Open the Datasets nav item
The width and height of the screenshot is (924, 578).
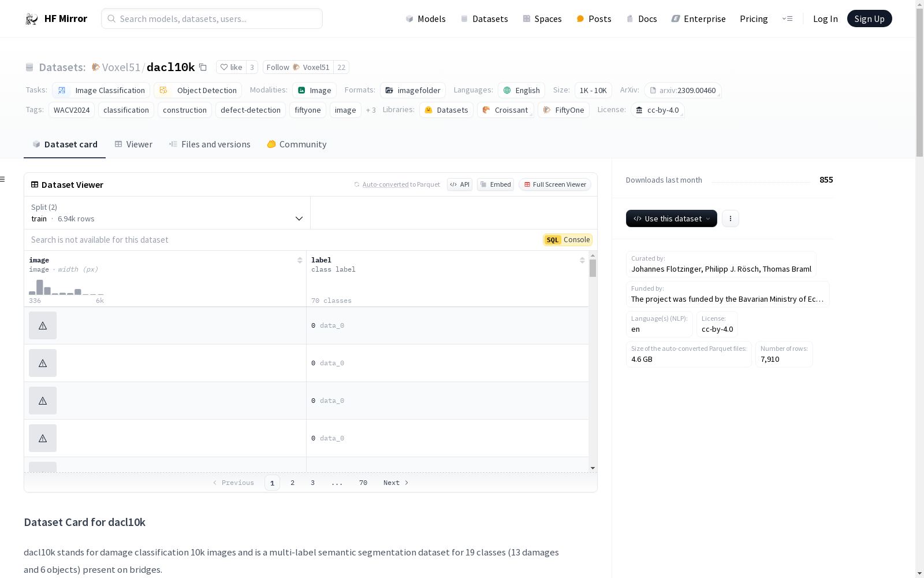(484, 18)
